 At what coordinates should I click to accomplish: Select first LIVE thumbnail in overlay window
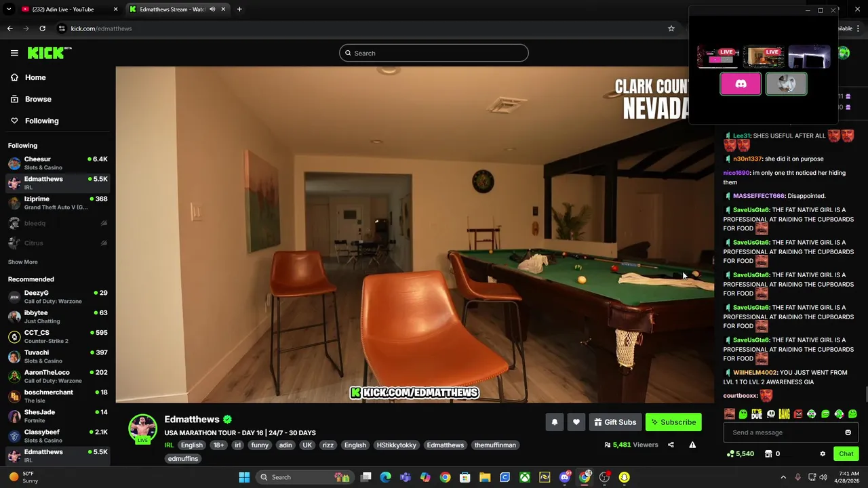[x=718, y=57]
